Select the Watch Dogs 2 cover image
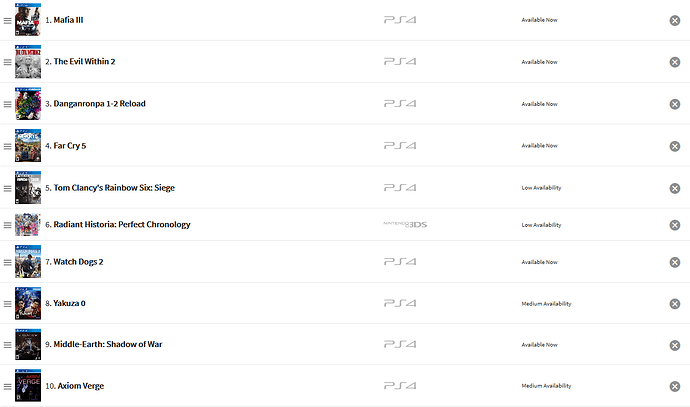 (x=28, y=262)
